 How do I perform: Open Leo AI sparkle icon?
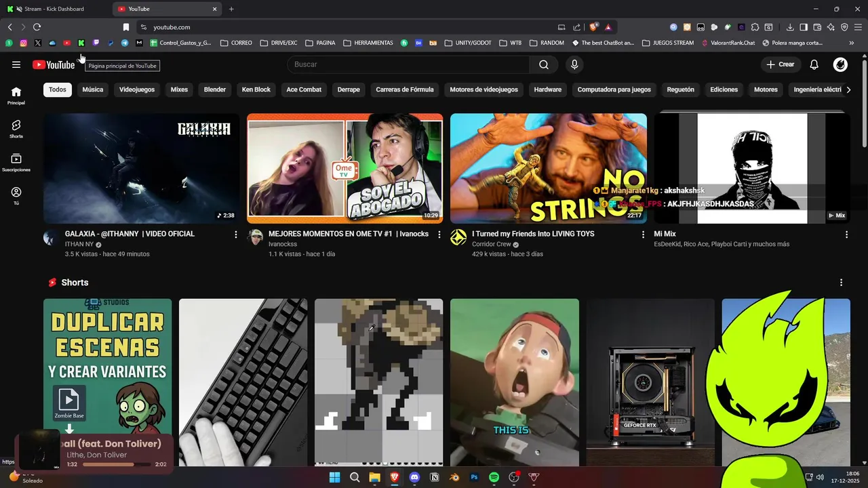(x=831, y=27)
